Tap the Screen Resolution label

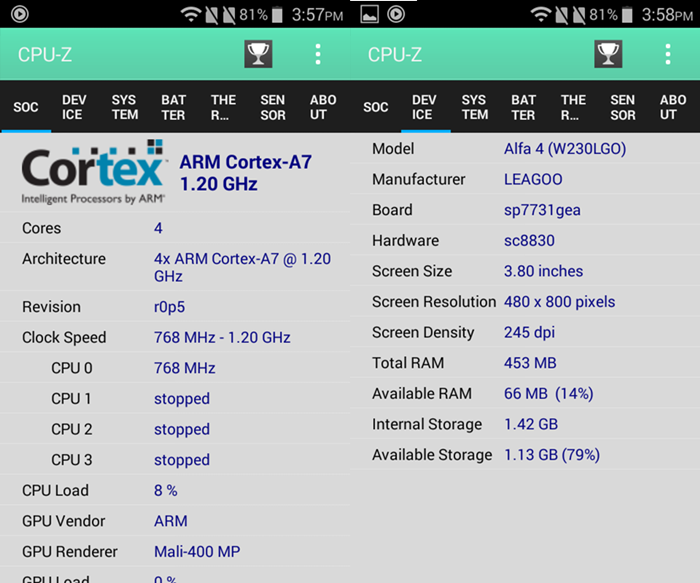point(434,302)
